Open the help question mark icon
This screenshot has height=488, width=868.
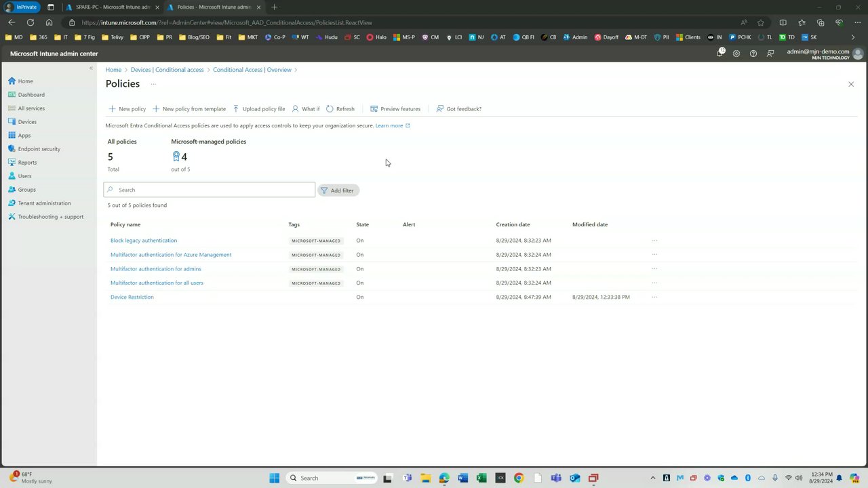tap(753, 54)
